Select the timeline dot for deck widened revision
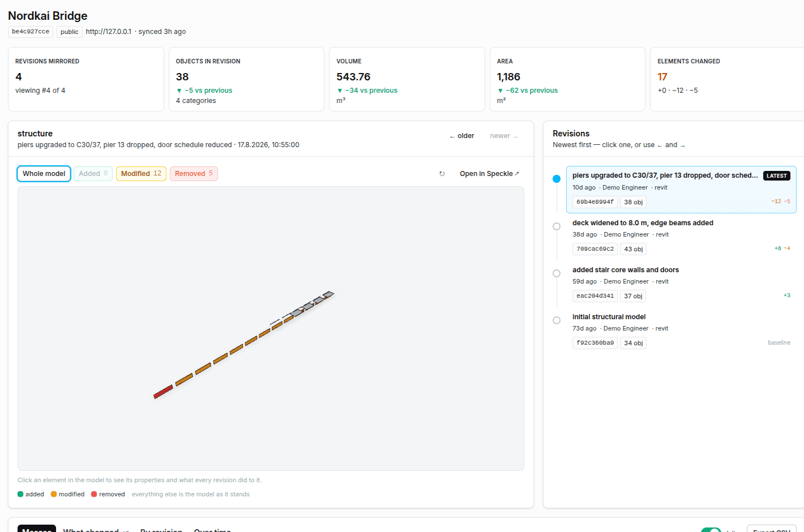 point(557,226)
